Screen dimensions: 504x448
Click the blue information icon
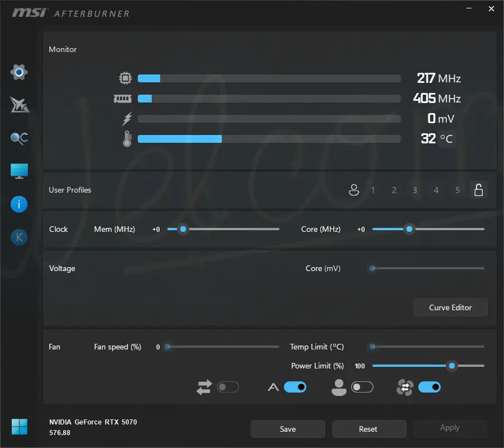19,204
